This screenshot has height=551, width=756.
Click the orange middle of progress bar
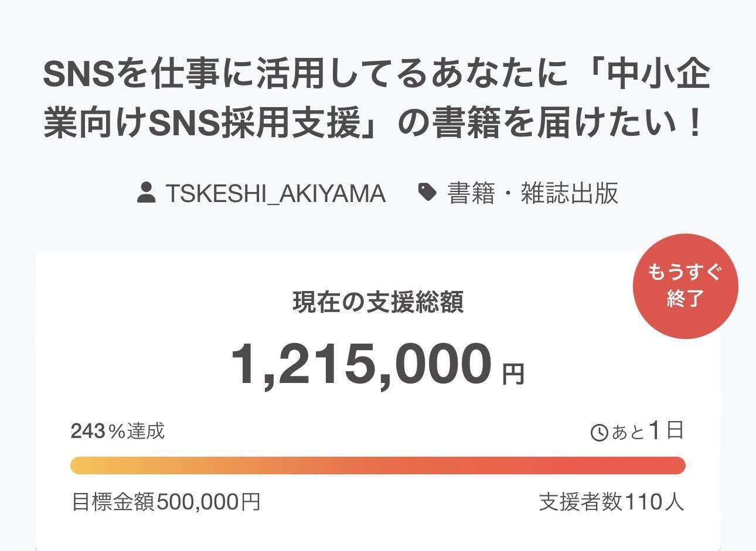[x=378, y=466]
